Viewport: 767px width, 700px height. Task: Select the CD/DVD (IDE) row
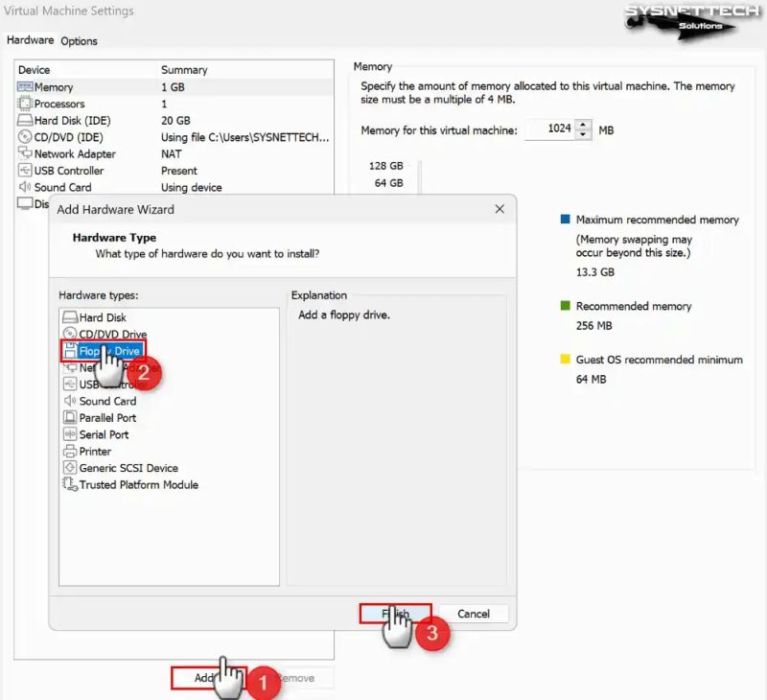174,137
